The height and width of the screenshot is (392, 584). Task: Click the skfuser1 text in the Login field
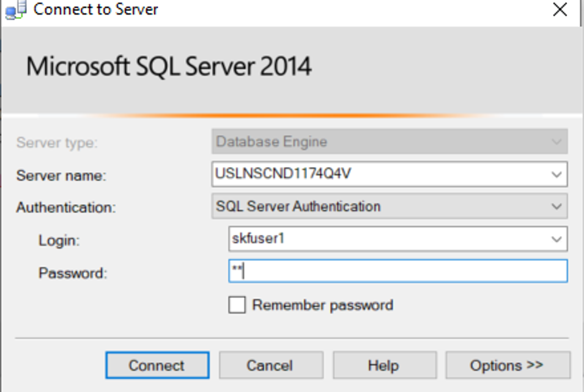click(258, 239)
